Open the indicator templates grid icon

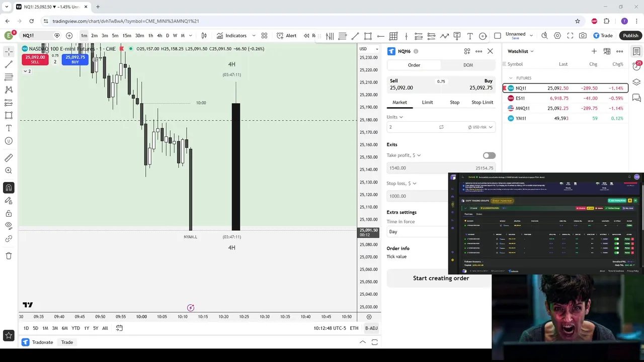pyautogui.click(x=264, y=36)
